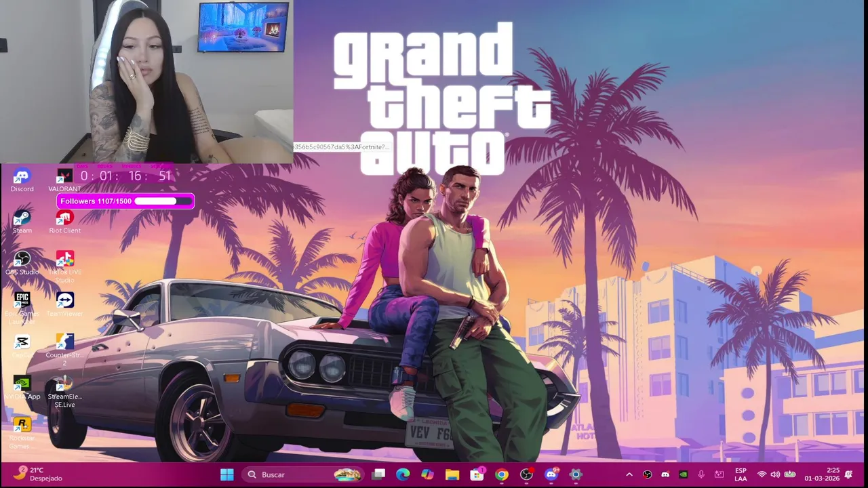Open the NVIDIA App desktop shortcut
Viewport: 868px width, 488px height.
(22, 387)
